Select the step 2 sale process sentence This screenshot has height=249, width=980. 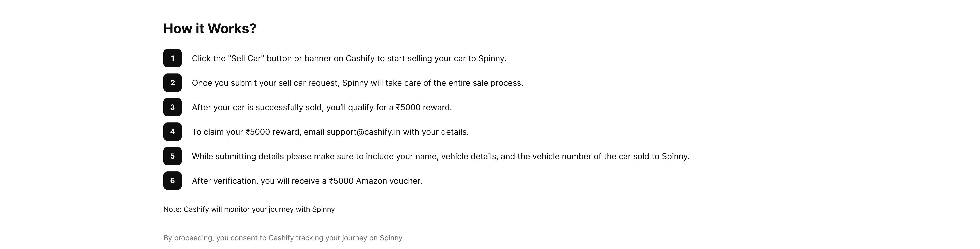[358, 83]
